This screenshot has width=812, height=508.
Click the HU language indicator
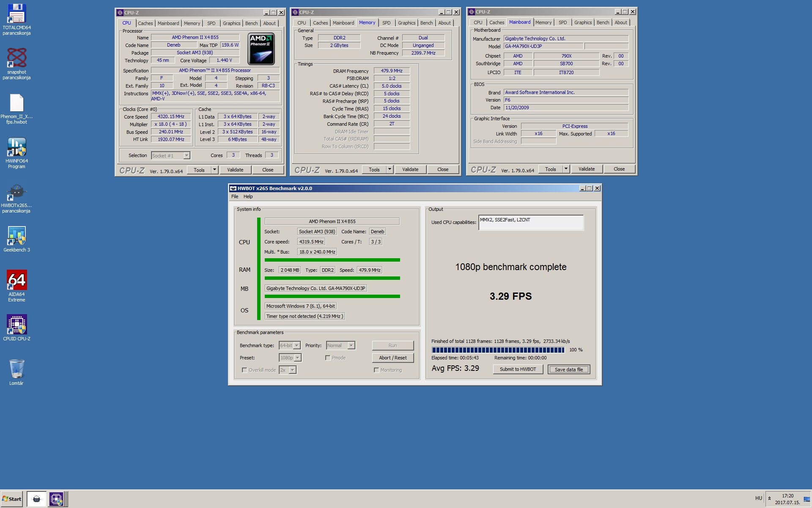point(759,498)
